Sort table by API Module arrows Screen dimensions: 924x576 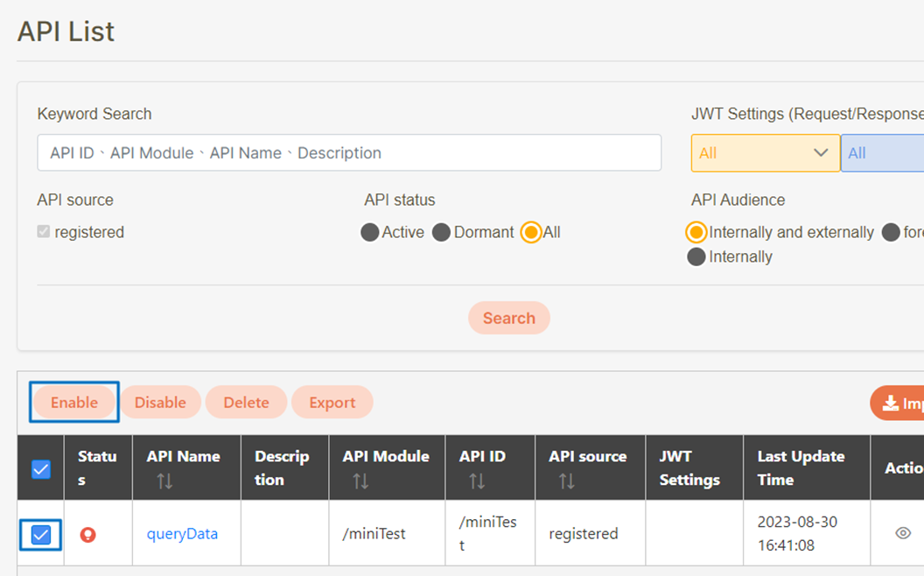pos(360,481)
